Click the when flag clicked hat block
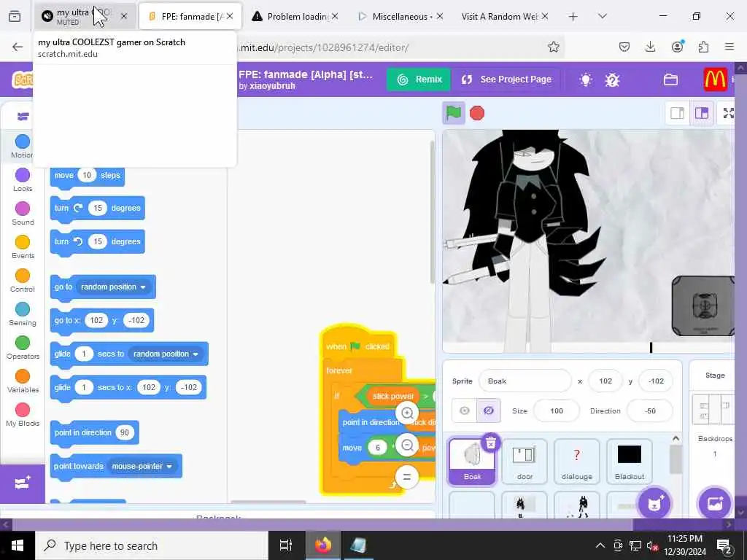The height and width of the screenshot is (560, 747). [x=357, y=345]
